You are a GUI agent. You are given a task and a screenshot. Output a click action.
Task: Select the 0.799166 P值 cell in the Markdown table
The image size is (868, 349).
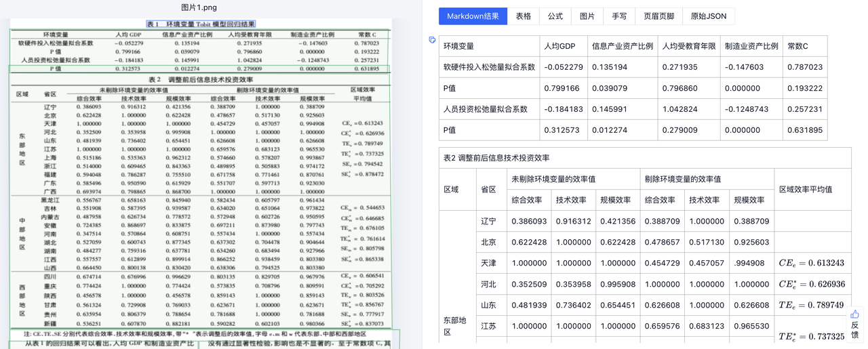(x=562, y=88)
